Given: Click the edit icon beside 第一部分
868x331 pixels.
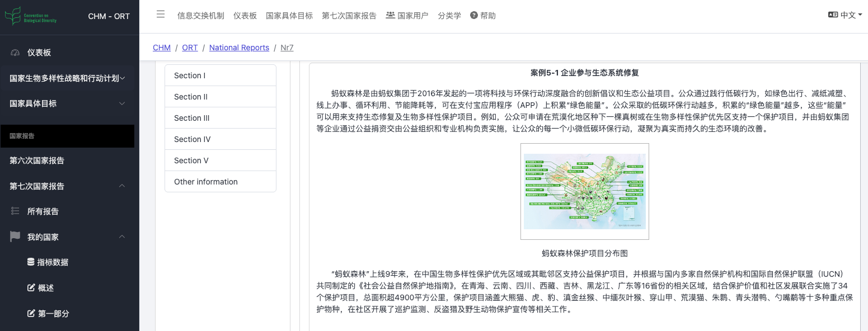Looking at the screenshot, I should tap(31, 314).
